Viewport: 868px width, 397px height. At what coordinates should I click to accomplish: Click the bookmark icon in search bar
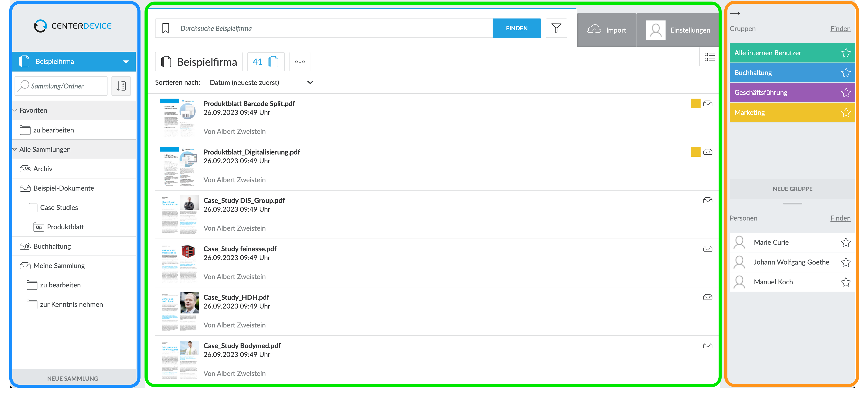(165, 28)
